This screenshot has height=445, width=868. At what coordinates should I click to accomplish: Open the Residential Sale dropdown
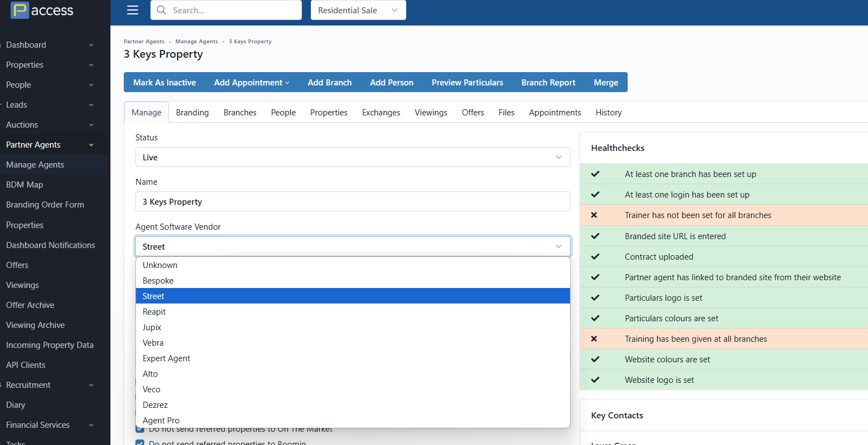358,10
